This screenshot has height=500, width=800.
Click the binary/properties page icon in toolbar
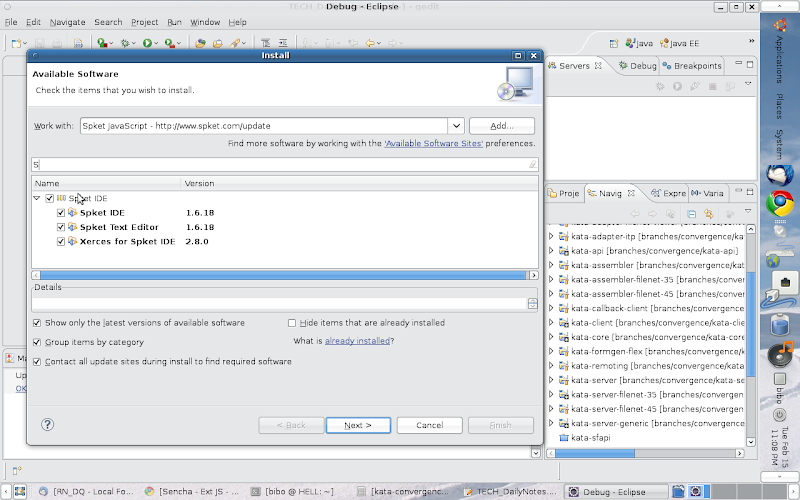[x=78, y=43]
